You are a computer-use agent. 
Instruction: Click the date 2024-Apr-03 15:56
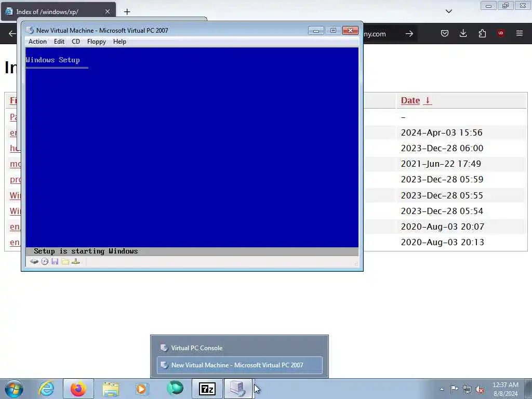(442, 132)
